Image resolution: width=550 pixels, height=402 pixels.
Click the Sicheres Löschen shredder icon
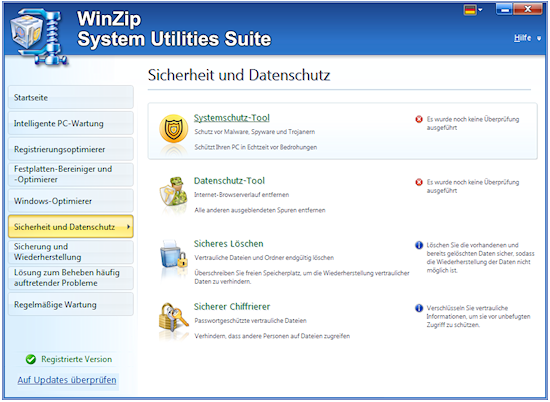point(173,255)
